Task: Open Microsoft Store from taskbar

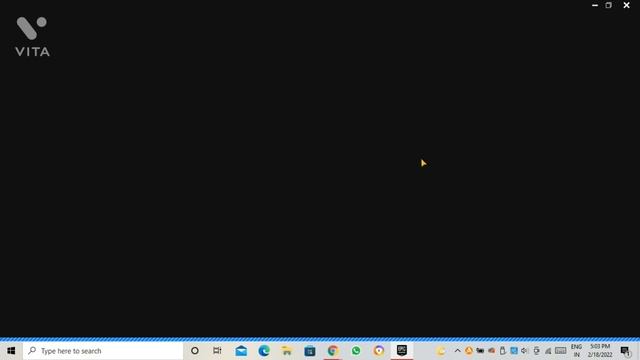Action: pos(310,351)
